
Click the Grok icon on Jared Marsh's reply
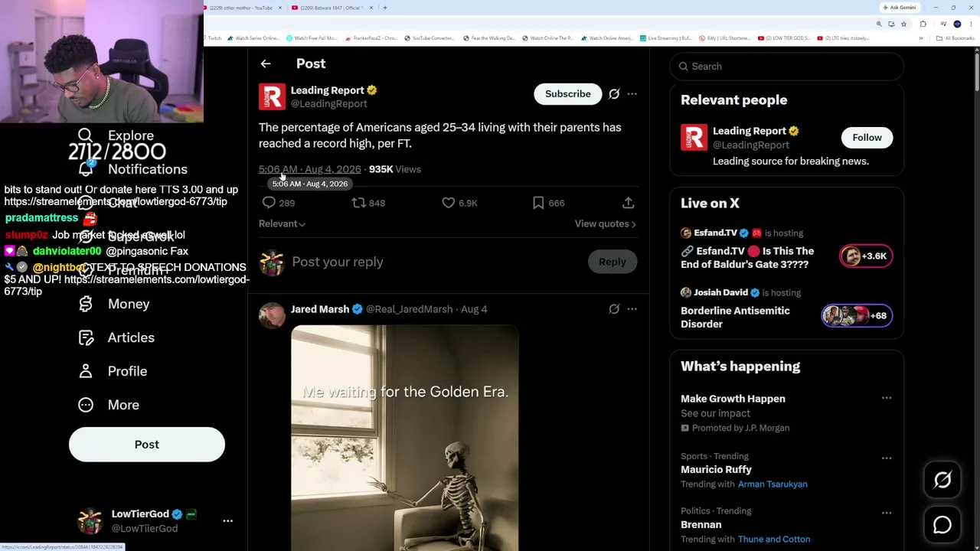coord(614,309)
